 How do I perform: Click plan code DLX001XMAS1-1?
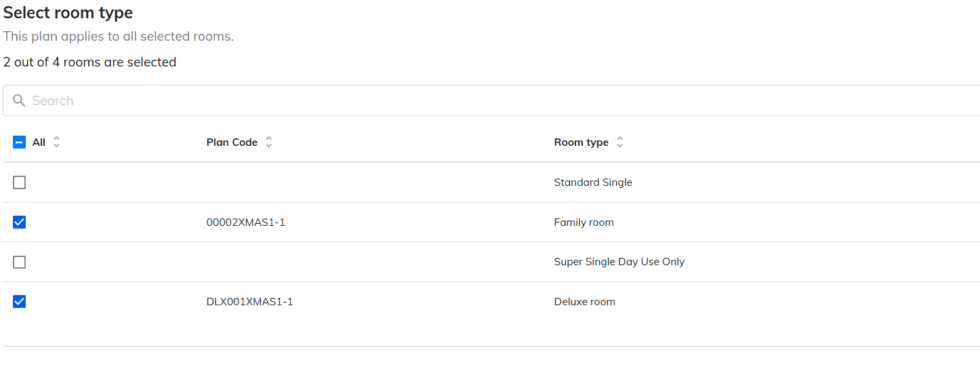click(249, 302)
